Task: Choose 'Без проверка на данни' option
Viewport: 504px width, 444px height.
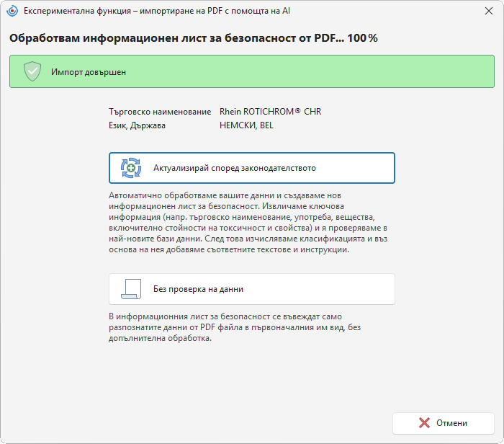Action: [252, 289]
